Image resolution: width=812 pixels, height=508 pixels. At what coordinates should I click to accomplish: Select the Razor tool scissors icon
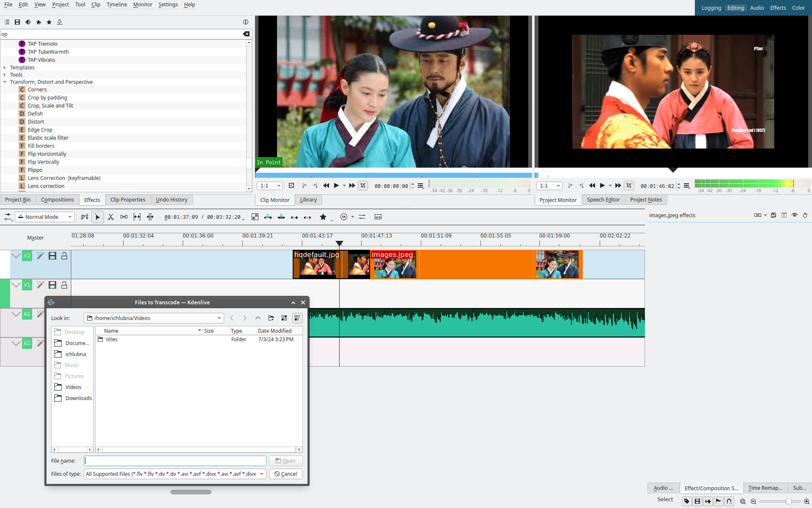(111, 217)
